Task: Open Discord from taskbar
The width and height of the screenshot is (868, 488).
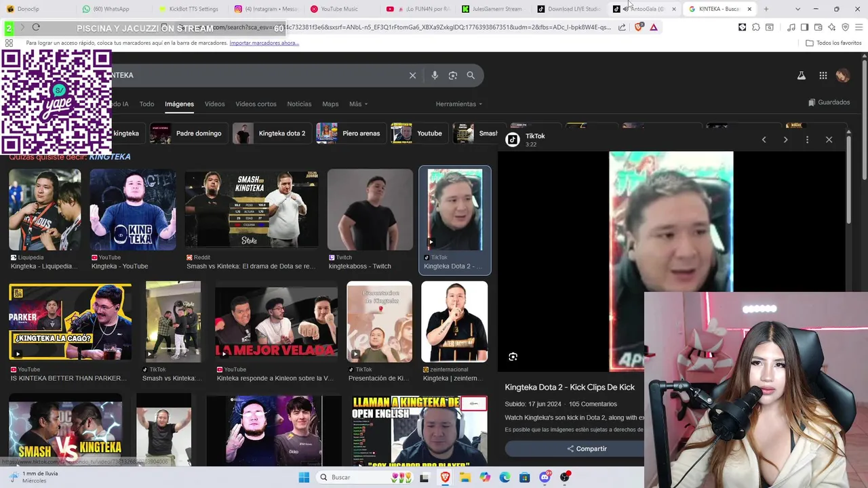Action: [x=545, y=477]
